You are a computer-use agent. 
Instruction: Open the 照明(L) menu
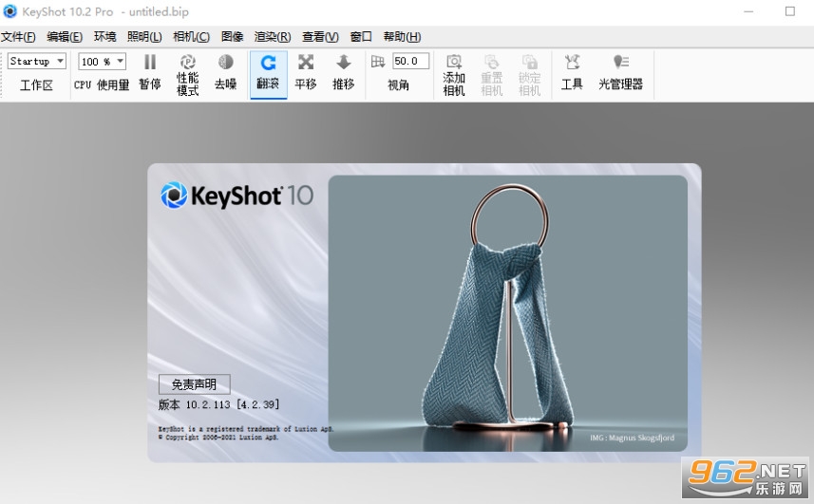click(x=144, y=37)
